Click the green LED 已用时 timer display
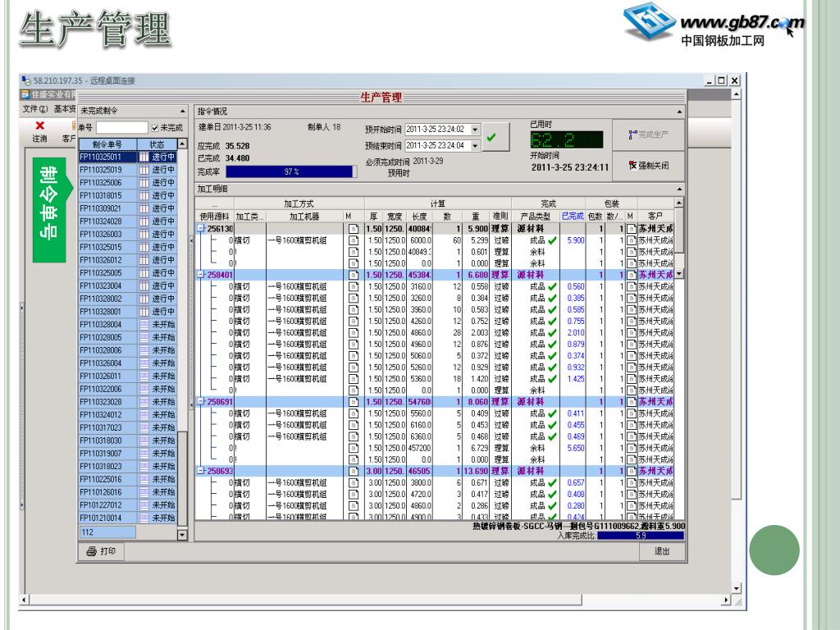840x630 pixels. 566,139
